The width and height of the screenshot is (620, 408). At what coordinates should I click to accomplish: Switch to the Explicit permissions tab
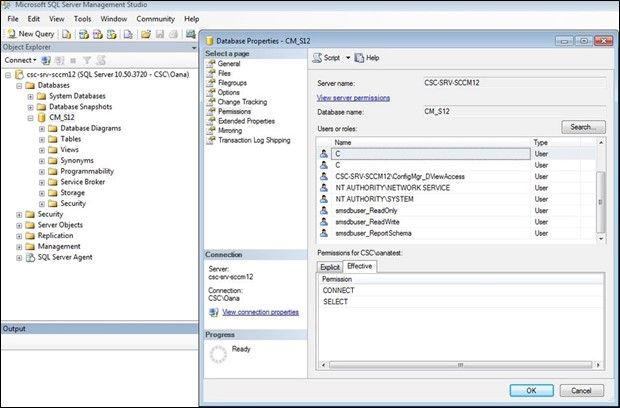pos(330,267)
